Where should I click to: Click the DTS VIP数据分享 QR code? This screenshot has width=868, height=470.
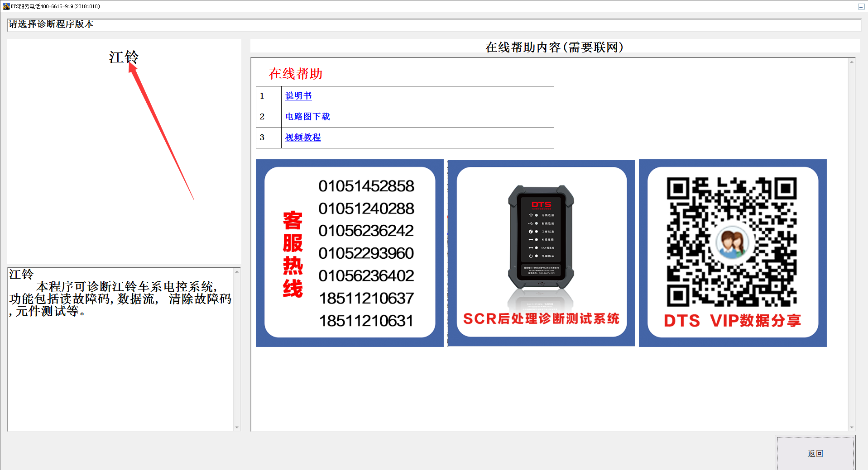pos(733,253)
